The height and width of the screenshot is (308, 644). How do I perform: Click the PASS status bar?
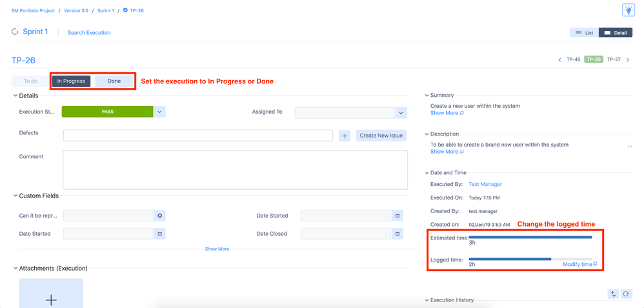[108, 112]
